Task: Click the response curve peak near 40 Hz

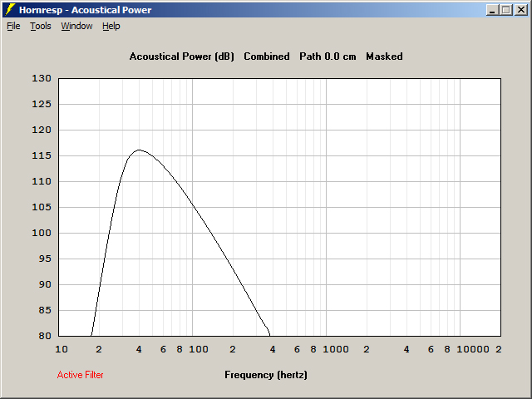Action: pos(139,150)
